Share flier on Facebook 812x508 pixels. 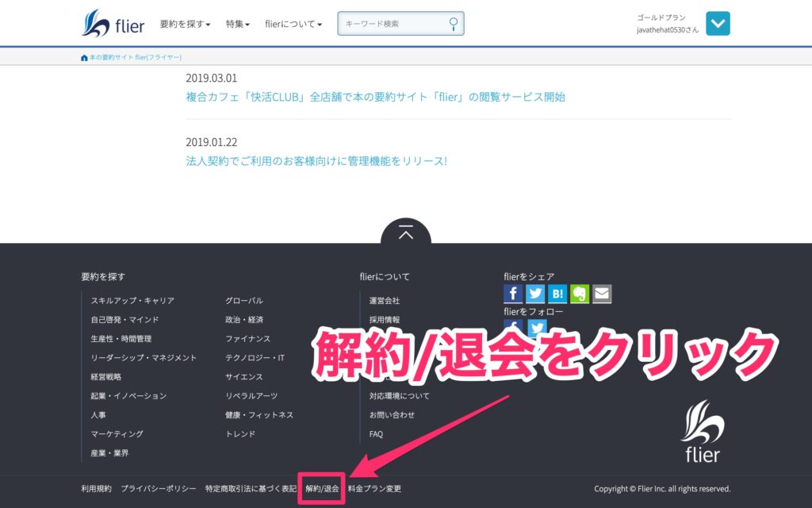point(513,294)
